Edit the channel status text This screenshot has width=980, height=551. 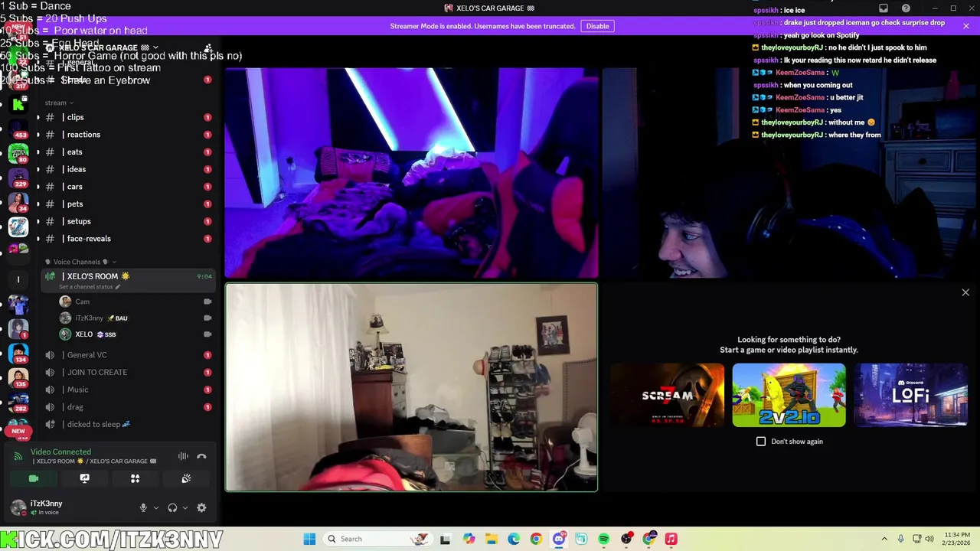click(90, 287)
